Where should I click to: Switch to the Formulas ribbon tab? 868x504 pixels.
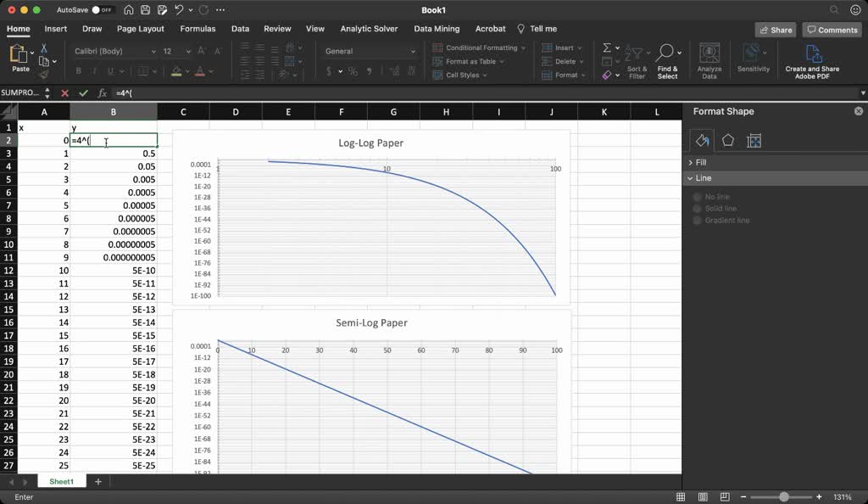[x=198, y=28]
